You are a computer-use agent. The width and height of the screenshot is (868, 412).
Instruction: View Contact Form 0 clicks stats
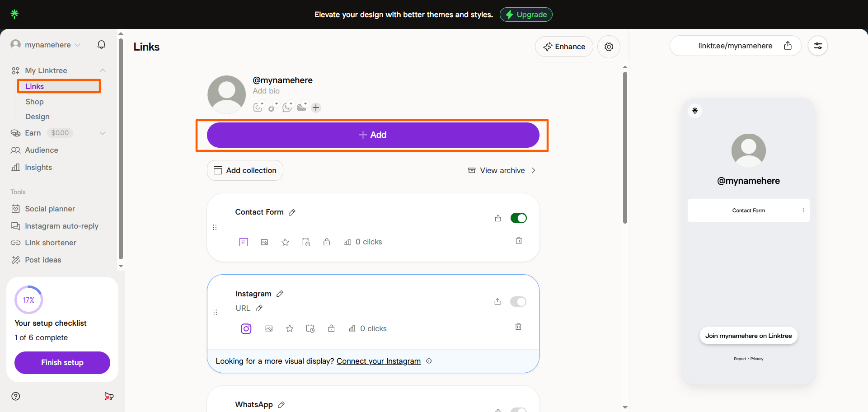(363, 242)
